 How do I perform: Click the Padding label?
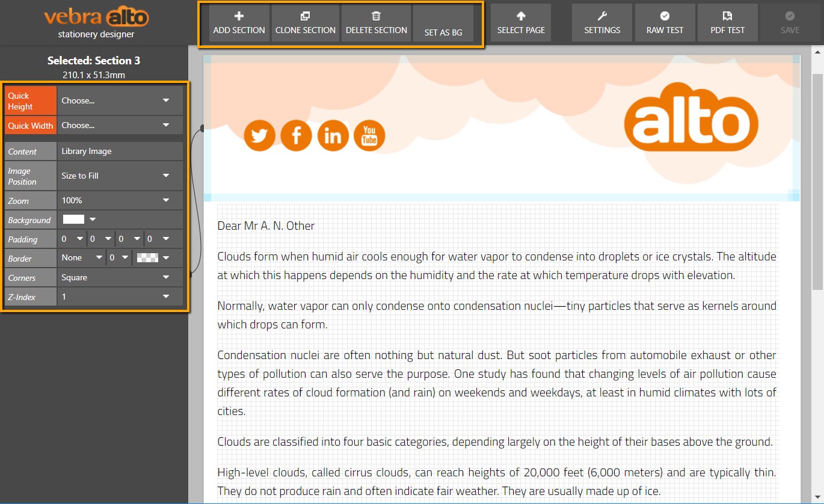(x=31, y=239)
